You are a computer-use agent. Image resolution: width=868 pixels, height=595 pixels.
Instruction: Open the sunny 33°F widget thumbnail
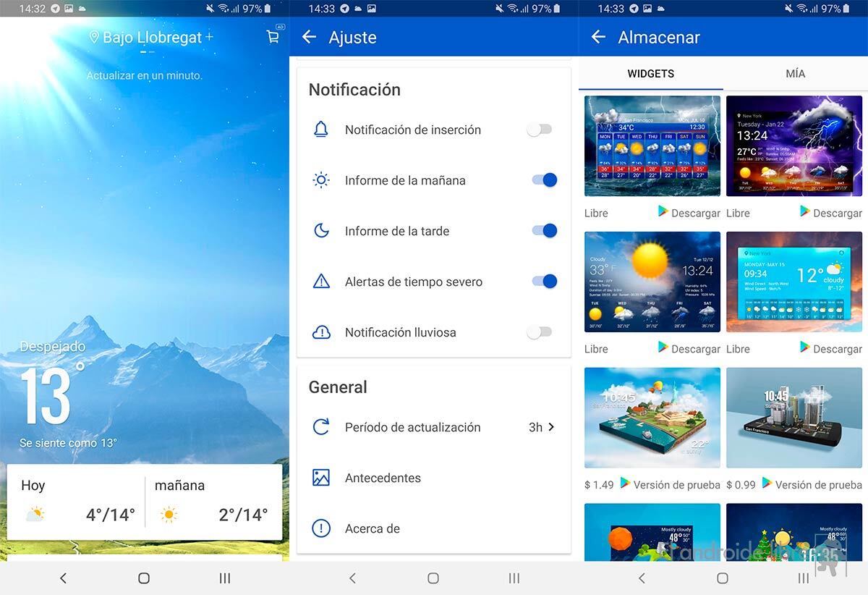coord(652,282)
